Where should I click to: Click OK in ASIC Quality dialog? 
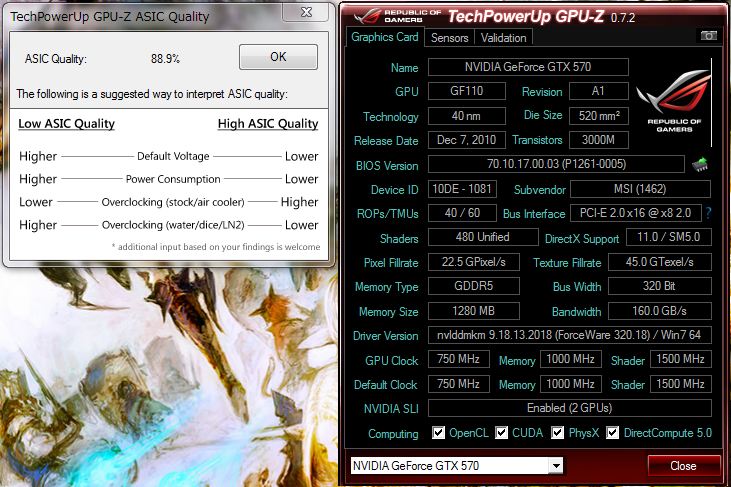pyautogui.click(x=278, y=57)
